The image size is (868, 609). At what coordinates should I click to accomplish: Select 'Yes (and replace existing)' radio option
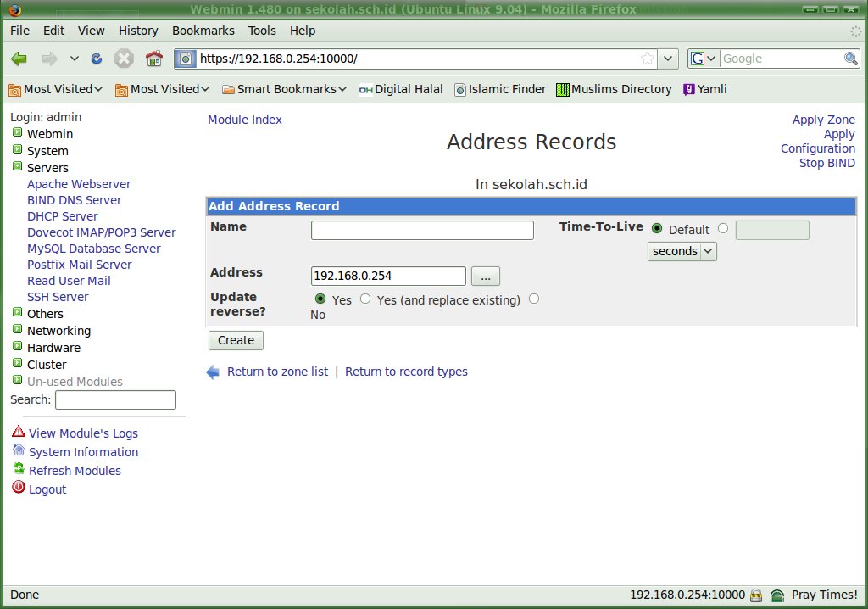click(365, 299)
